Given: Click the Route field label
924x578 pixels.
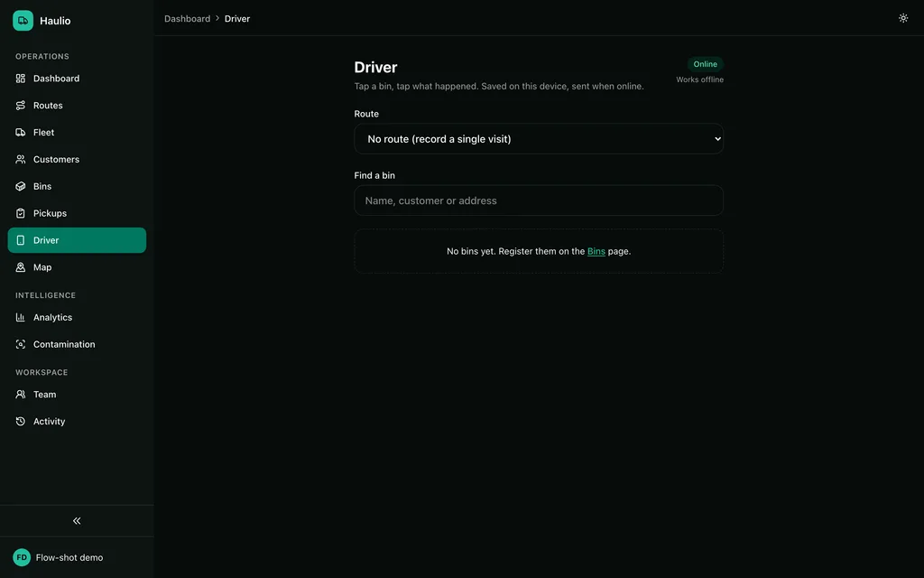Looking at the screenshot, I should point(366,114).
